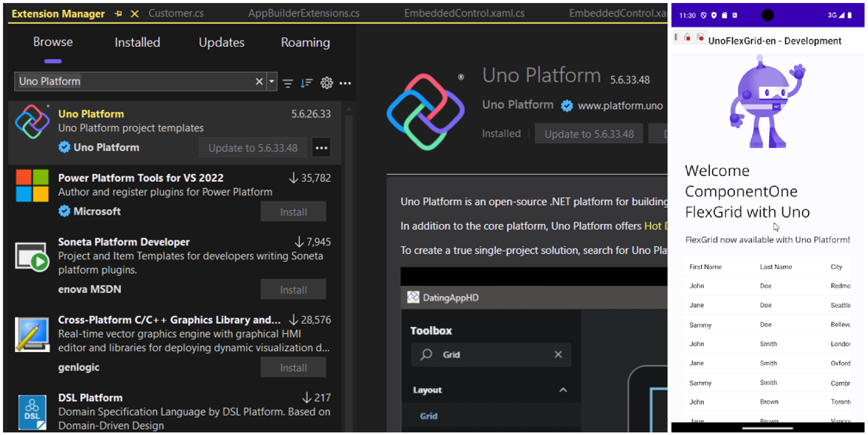The height and width of the screenshot is (435, 868).
Task: Open the www.platform.uno link
Action: coord(620,106)
